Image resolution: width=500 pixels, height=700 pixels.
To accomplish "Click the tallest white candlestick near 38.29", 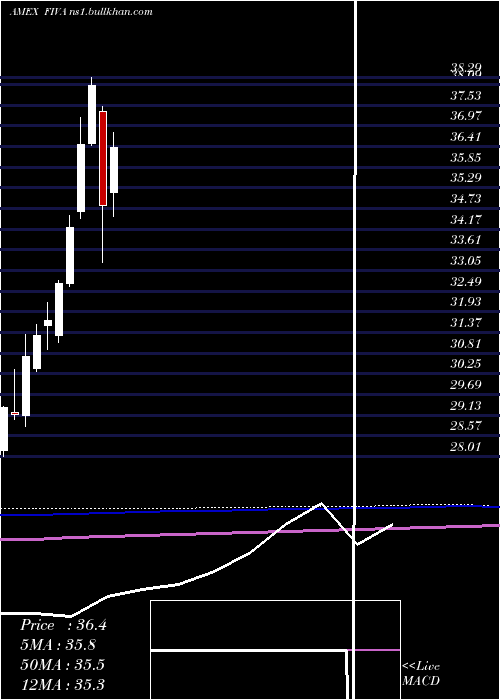I will (x=92, y=114).
